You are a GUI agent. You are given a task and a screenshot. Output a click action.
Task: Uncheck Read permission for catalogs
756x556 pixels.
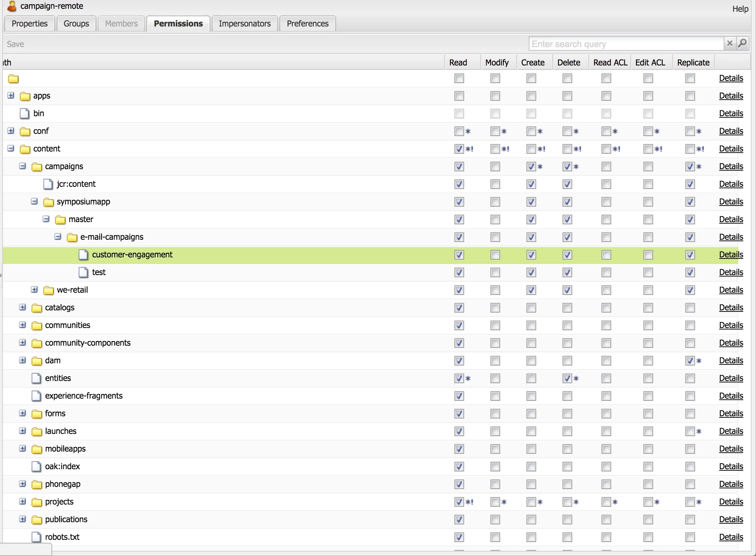click(459, 308)
